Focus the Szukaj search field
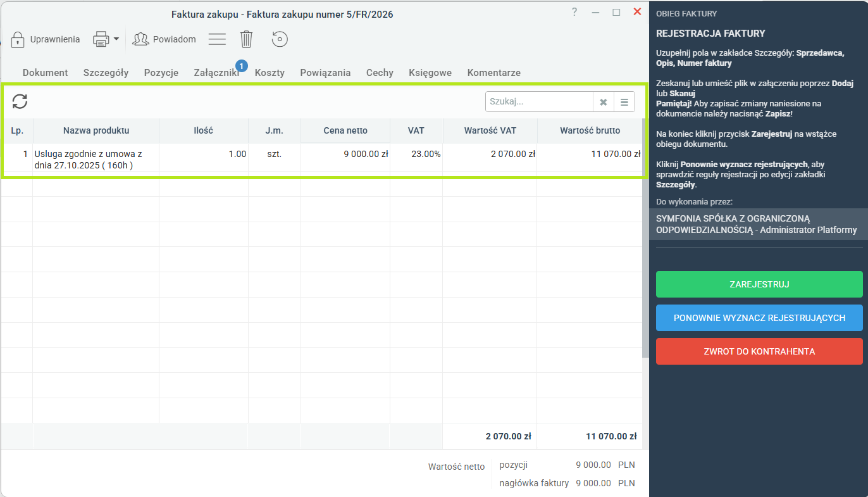The height and width of the screenshot is (497, 868). tap(539, 102)
